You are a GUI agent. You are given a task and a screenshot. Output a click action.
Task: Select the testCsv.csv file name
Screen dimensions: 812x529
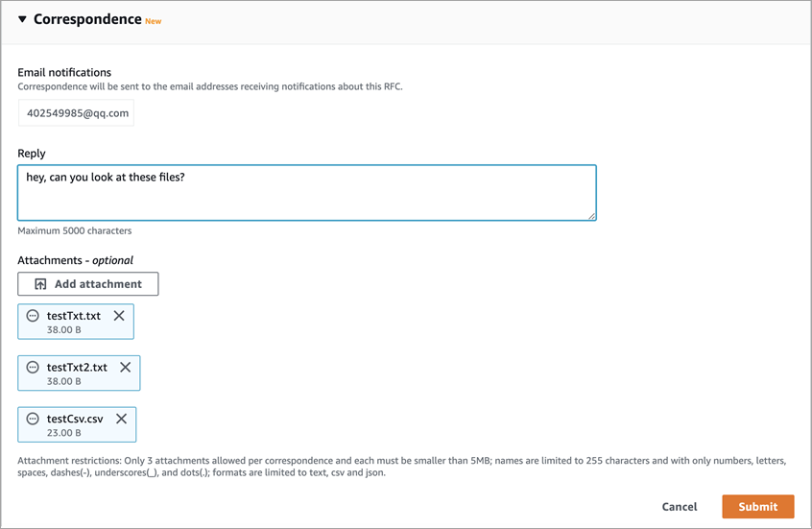[x=75, y=419]
